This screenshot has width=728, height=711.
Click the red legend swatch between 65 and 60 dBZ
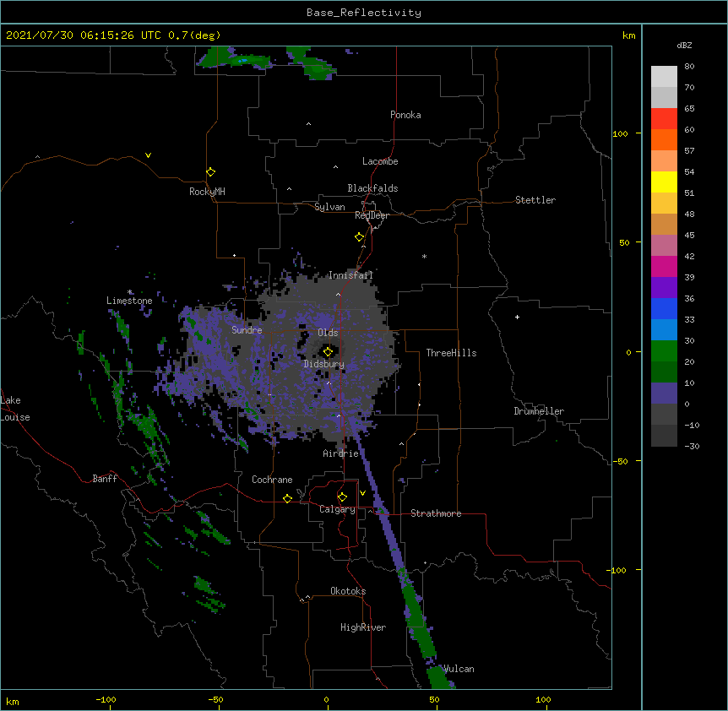(664, 119)
